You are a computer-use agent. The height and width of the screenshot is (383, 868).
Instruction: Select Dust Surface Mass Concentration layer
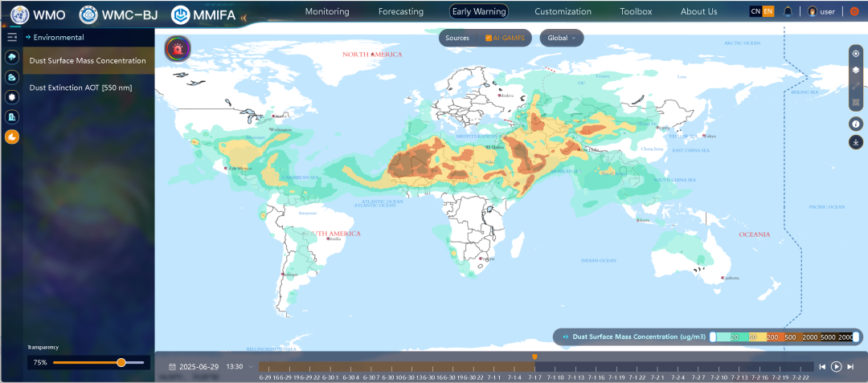tap(88, 61)
